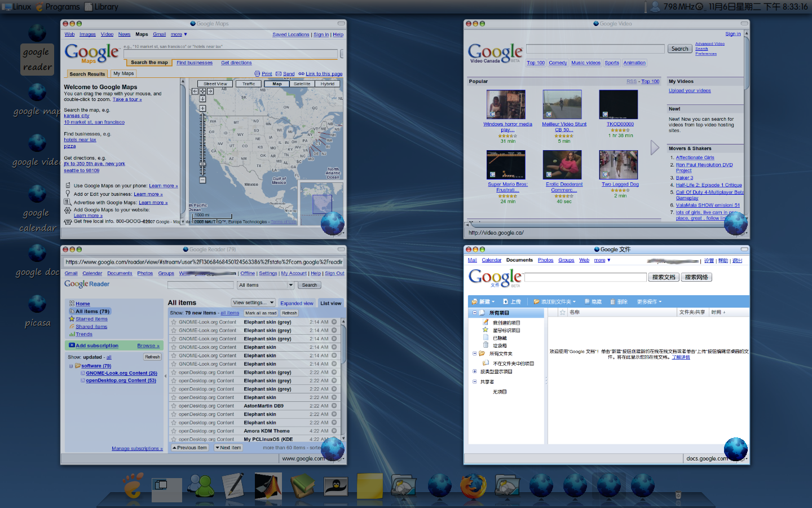This screenshot has width=812, height=508.
Task: Open the yellow sticky note icon in the dock
Action: (x=370, y=486)
